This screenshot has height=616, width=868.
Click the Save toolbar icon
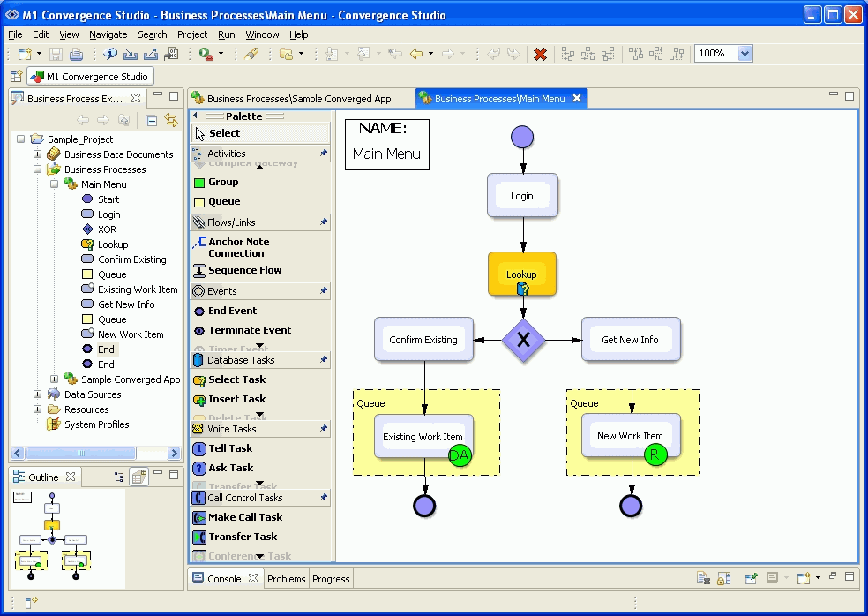pyautogui.click(x=56, y=55)
